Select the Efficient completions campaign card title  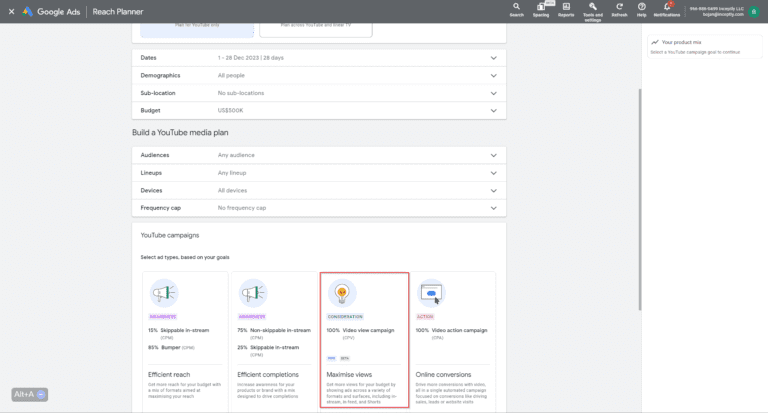coord(268,374)
